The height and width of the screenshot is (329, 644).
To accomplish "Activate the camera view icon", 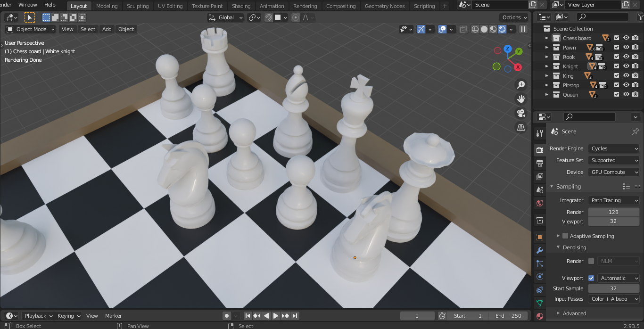I will pyautogui.click(x=520, y=113).
